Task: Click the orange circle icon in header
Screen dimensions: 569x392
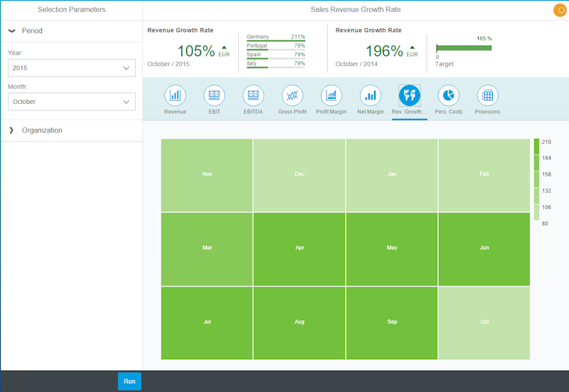Action: pyautogui.click(x=559, y=10)
